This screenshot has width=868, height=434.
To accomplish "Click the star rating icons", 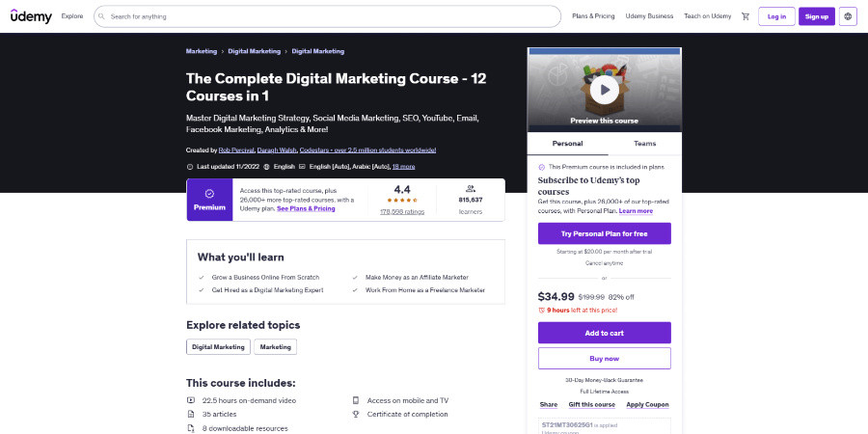I will [402, 201].
